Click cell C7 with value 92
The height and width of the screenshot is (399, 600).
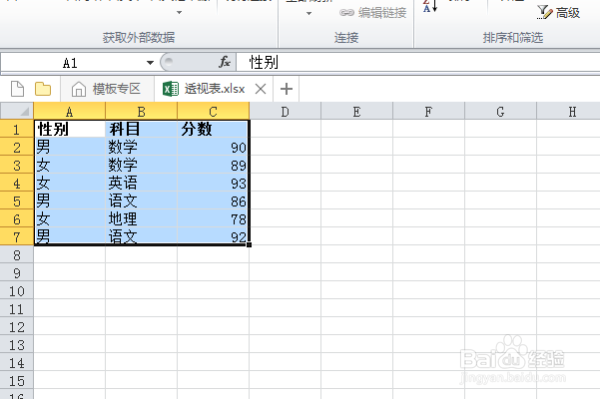[213, 236]
